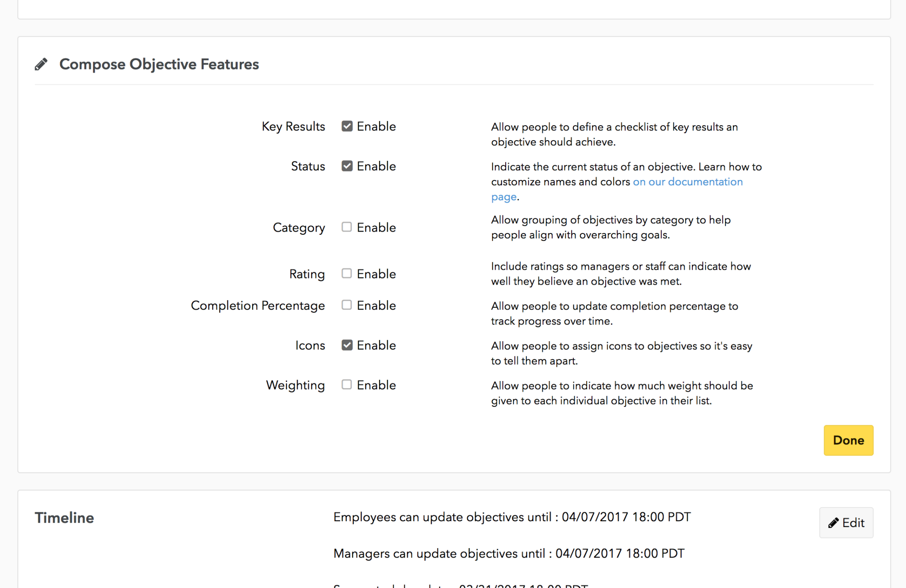This screenshot has height=588, width=906.
Task: Click the Timeline section heading
Action: (64, 518)
